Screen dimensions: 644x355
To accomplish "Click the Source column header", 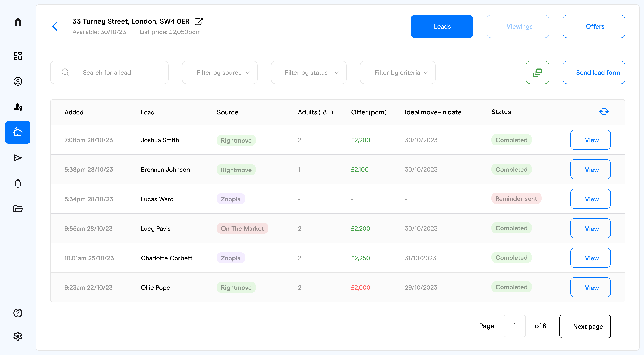I will 228,112.
